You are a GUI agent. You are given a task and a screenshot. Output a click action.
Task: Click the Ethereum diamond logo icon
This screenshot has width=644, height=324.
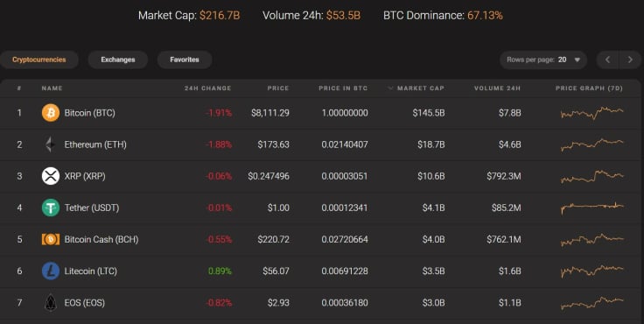pyautogui.click(x=50, y=144)
